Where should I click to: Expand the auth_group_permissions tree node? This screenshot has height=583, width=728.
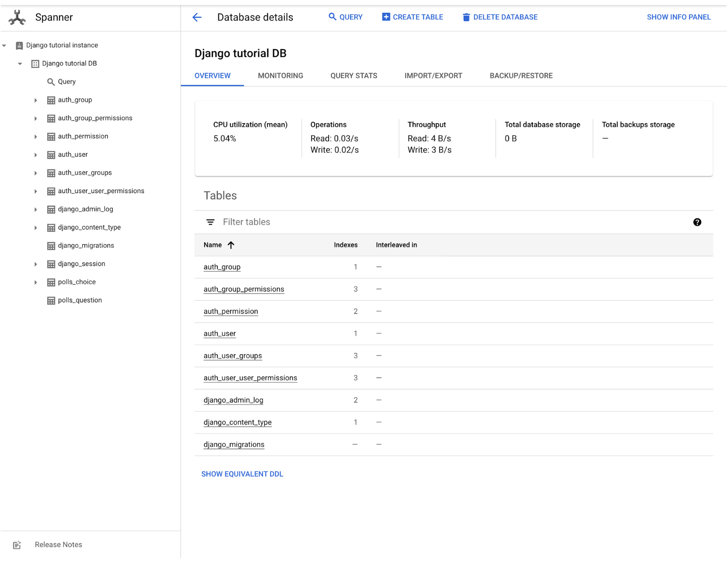click(x=36, y=118)
